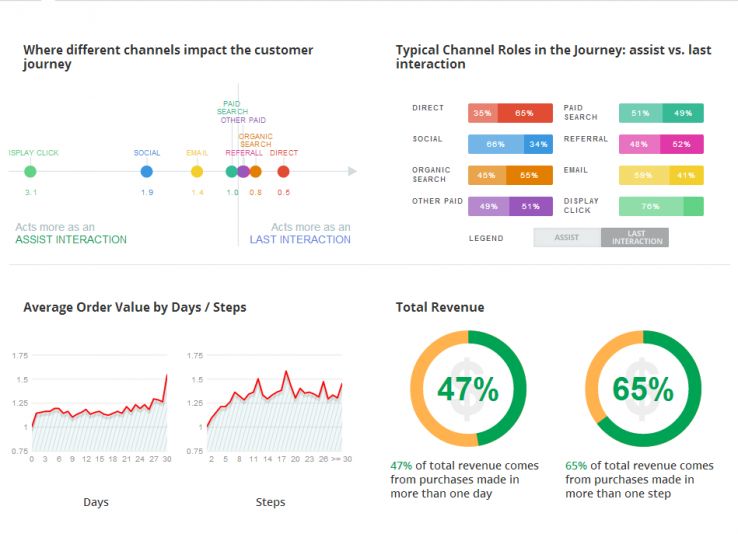This screenshot has width=738, height=534.
Task: Click the green Display Click timeline dot
Action: pos(30,172)
